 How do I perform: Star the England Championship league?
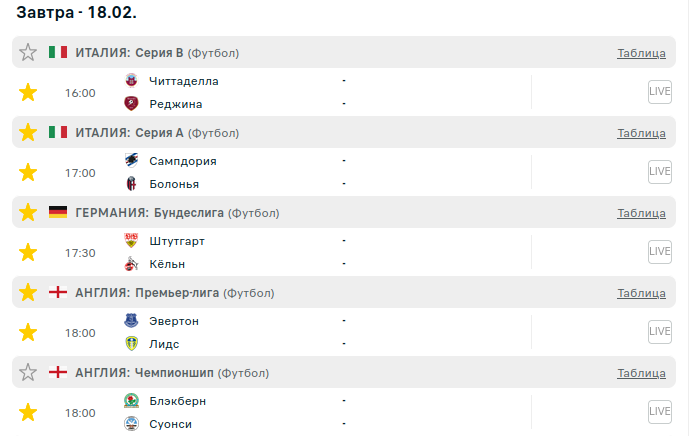(28, 372)
